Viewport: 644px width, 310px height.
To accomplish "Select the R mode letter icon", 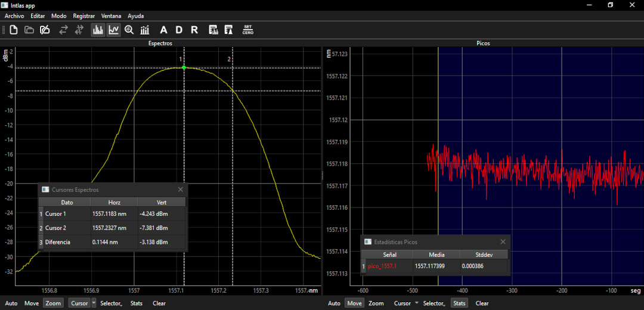I will 194,30.
